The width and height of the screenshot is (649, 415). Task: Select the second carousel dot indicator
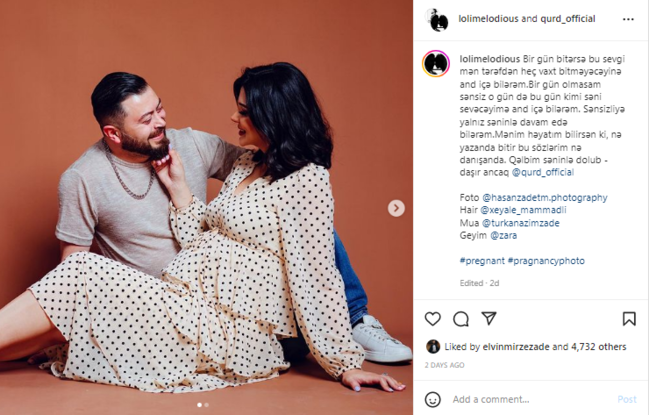(x=207, y=405)
